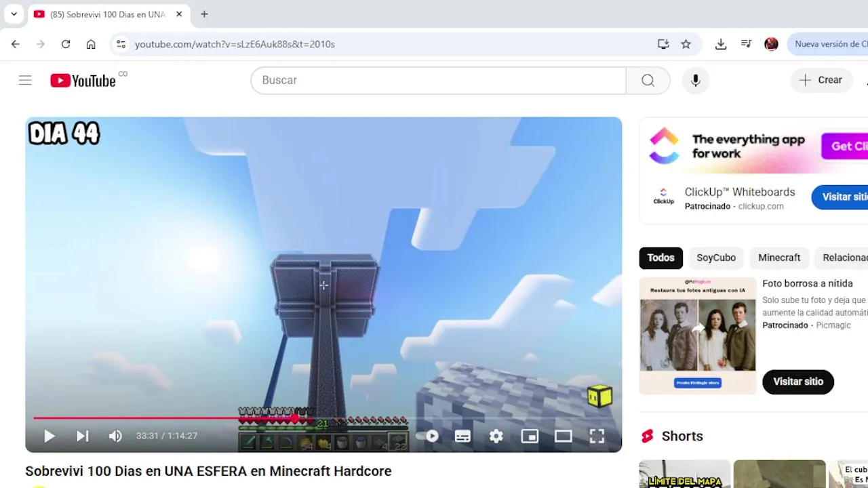Click the 33:31 / 1:14:27 time display
868x488 pixels.
[x=167, y=436]
